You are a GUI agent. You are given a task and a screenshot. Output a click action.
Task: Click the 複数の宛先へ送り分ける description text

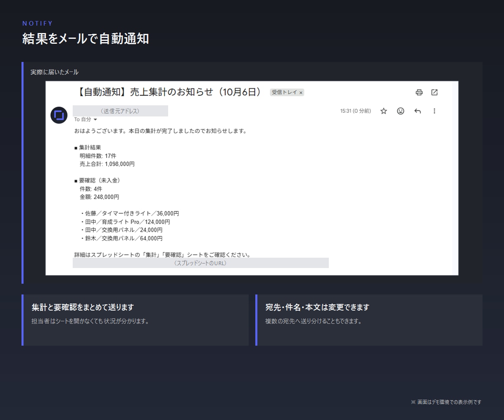click(314, 321)
